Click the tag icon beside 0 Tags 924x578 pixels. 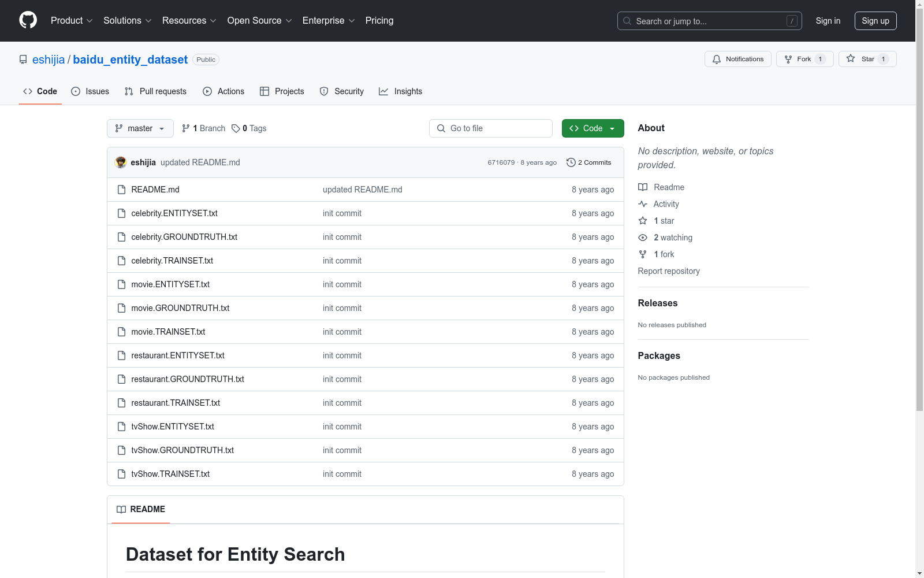tap(236, 128)
